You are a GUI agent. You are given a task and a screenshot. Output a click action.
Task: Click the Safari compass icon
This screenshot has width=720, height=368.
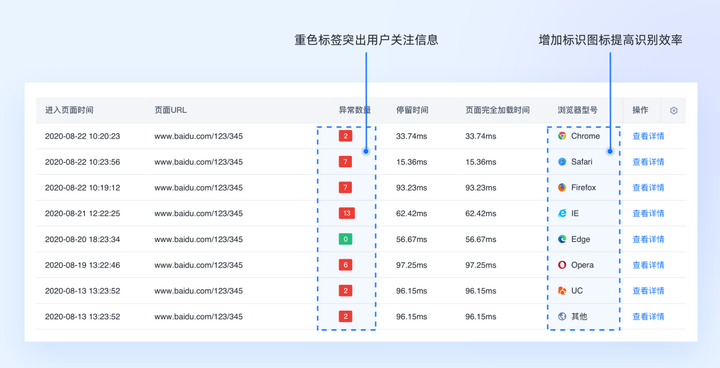pos(562,162)
